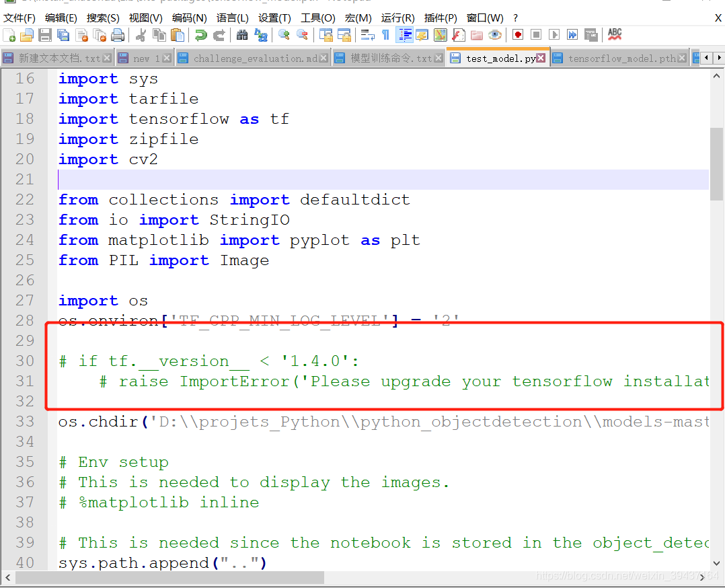The image size is (725, 588).
Task: Open the Folder as Workspace icon
Action: (477, 35)
